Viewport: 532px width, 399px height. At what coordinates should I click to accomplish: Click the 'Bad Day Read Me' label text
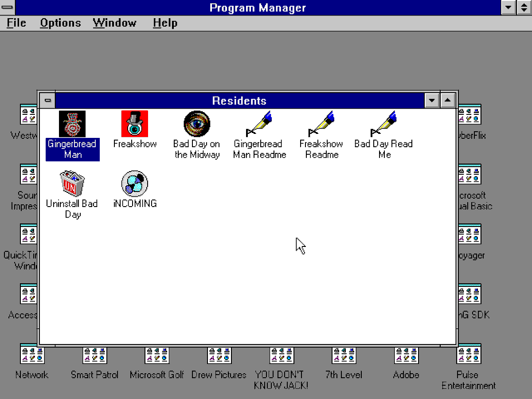(384, 149)
